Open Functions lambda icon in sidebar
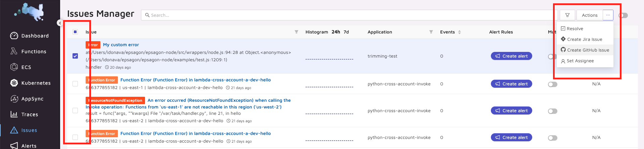Screen dimensions: 644x149 [14, 51]
